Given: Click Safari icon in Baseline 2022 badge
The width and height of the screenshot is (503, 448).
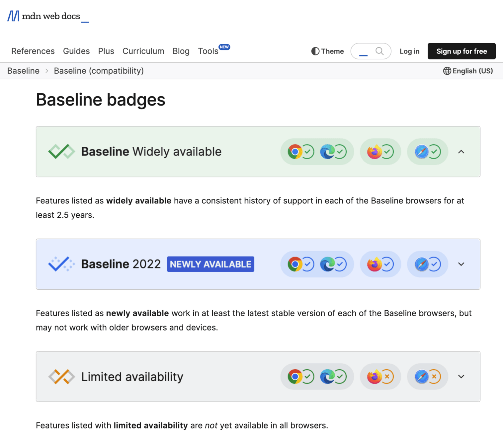Looking at the screenshot, I should (x=421, y=264).
